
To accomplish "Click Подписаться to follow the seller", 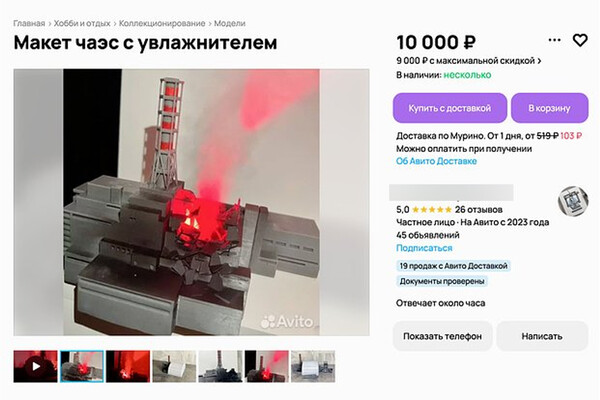I will coord(424,248).
